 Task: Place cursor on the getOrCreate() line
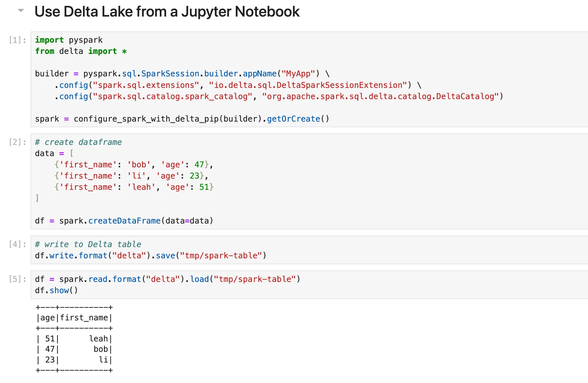click(182, 119)
